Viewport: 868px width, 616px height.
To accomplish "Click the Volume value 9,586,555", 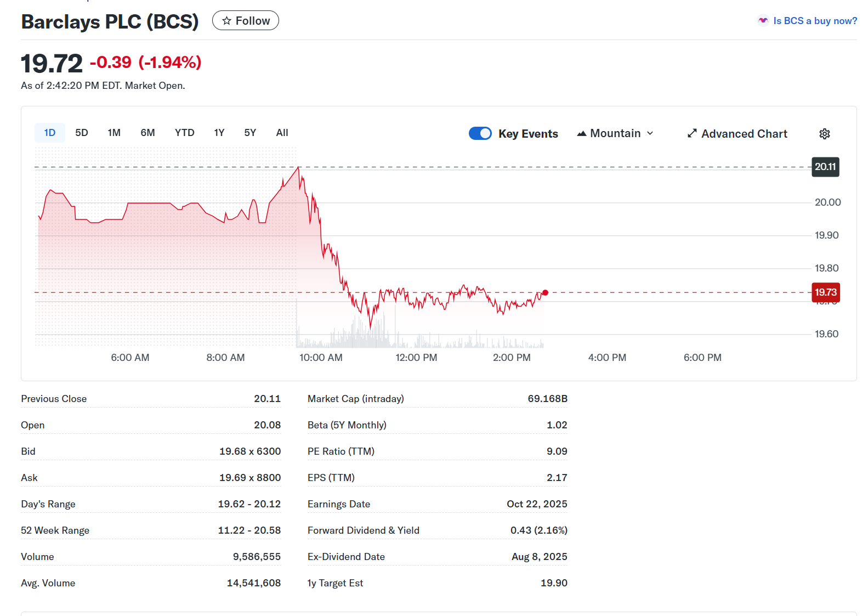I will click(257, 557).
